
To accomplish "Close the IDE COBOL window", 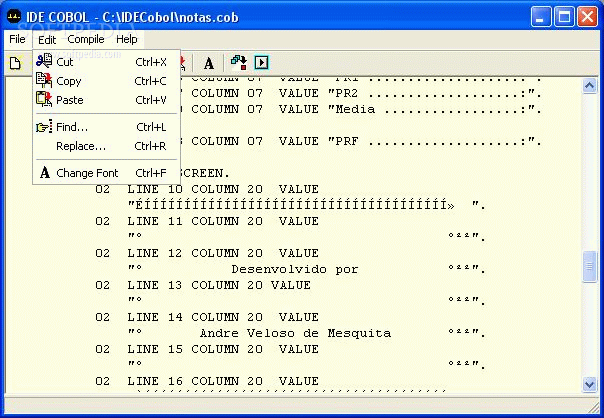I will tap(587, 17).
